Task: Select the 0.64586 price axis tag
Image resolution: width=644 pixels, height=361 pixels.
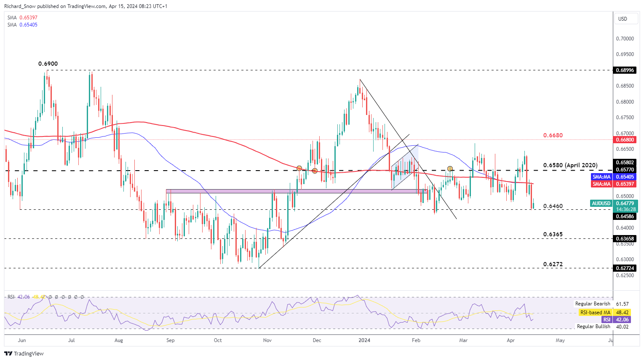Action: coord(625,217)
